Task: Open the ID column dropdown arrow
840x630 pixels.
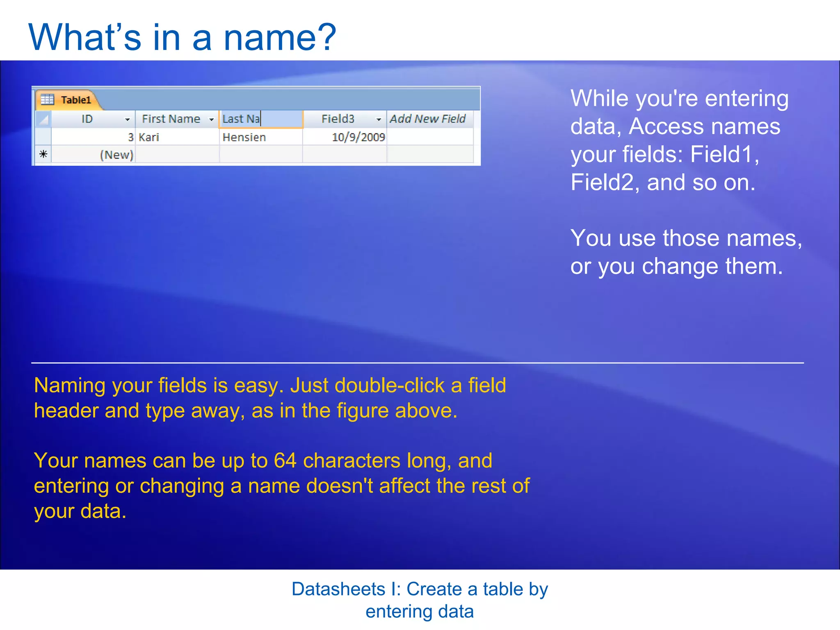Action: point(128,119)
